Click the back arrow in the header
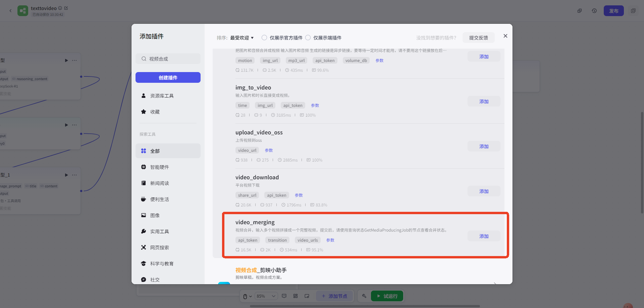The image size is (644, 308). (10, 11)
